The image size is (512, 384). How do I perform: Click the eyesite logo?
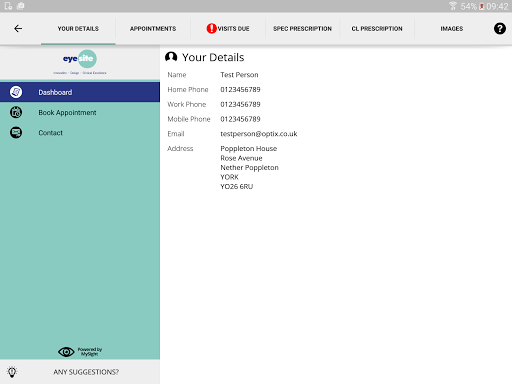[x=80, y=62]
